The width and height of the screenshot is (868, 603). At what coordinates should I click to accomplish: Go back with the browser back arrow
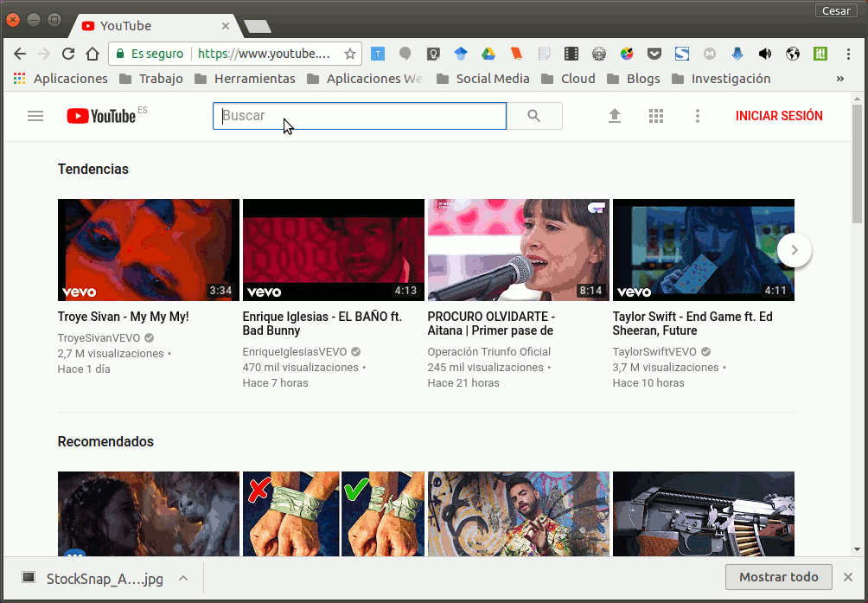[x=20, y=54]
